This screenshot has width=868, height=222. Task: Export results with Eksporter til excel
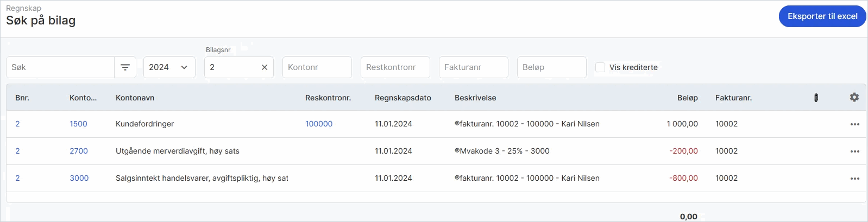coord(822,16)
